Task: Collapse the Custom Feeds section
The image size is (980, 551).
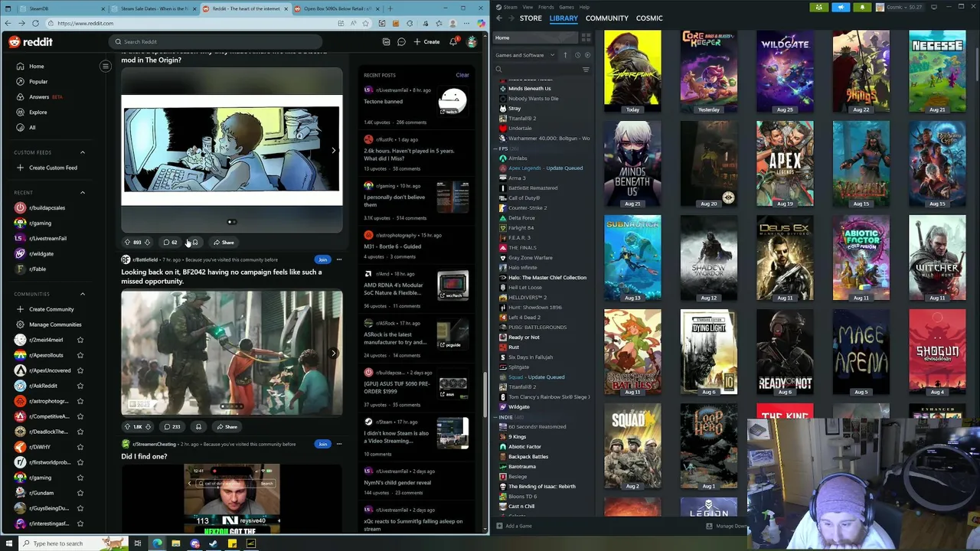Action: click(83, 152)
